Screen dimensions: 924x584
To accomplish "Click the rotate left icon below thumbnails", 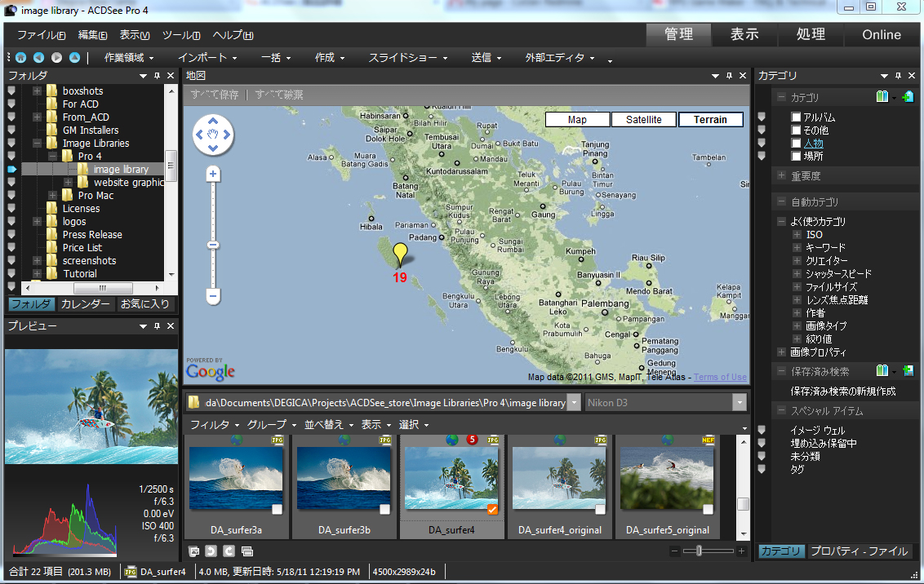I will [211, 551].
